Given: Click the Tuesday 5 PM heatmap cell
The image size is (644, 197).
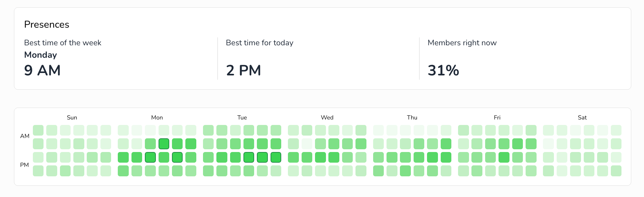Looking at the screenshot, I should (x=276, y=157).
